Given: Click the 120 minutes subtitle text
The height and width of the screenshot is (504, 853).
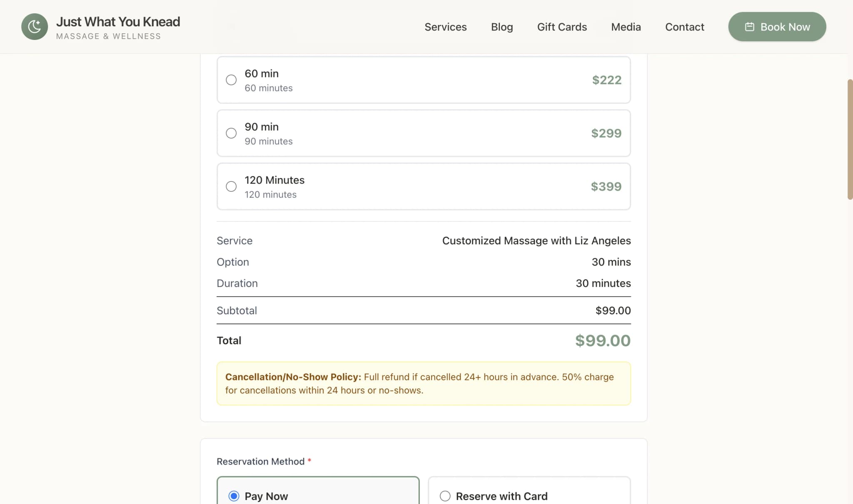Looking at the screenshot, I should tap(271, 194).
